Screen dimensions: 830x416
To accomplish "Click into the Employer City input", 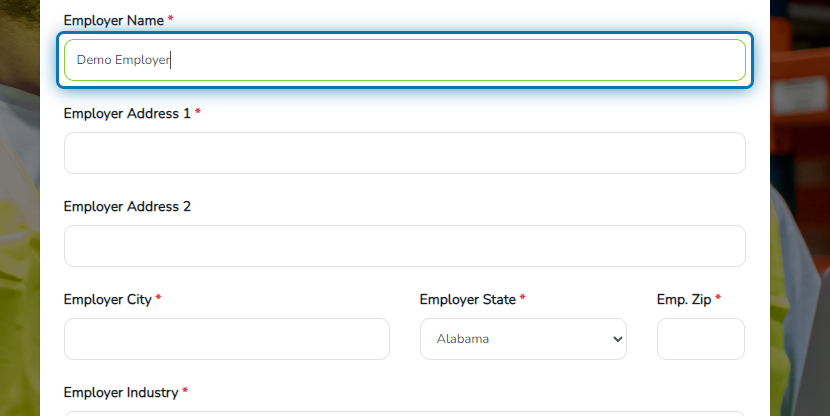I will (227, 339).
